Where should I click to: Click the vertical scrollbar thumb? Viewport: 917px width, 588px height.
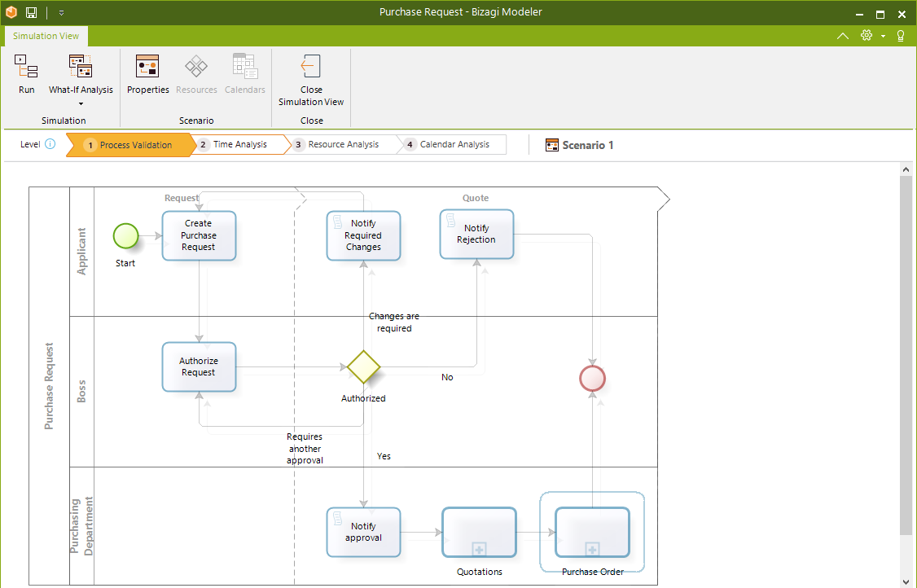point(906,355)
